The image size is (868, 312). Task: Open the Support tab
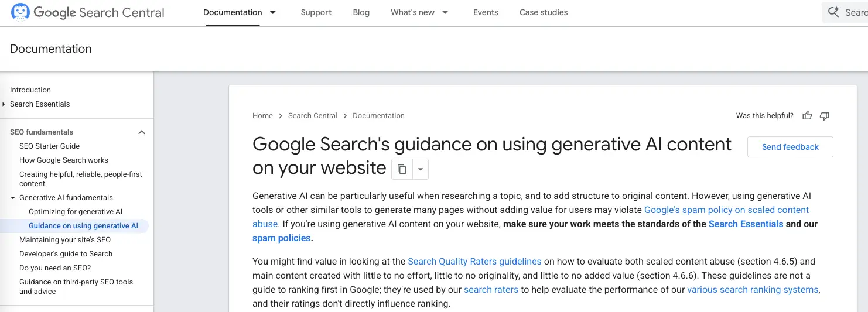coord(316,12)
